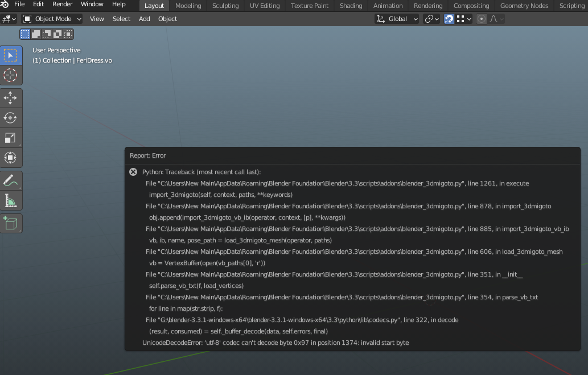Image resolution: width=588 pixels, height=375 pixels.
Task: Switch to the Scripting workspace tab
Action: click(x=571, y=6)
